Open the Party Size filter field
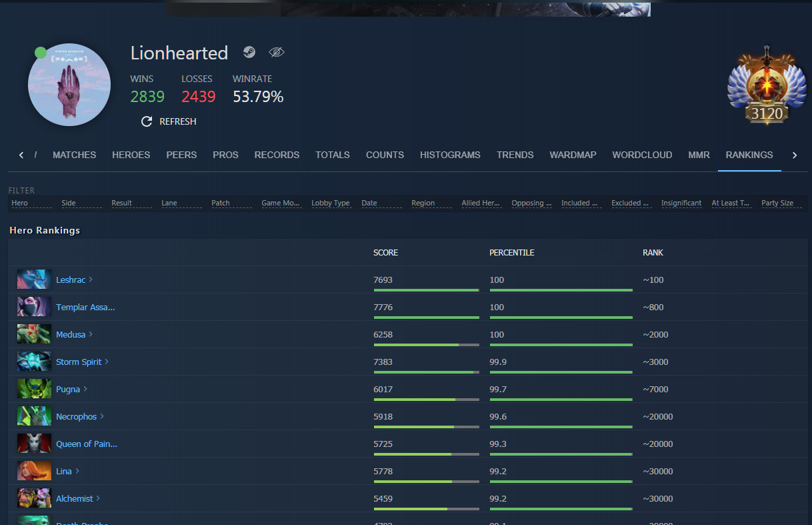The width and height of the screenshot is (812, 525). [782, 203]
